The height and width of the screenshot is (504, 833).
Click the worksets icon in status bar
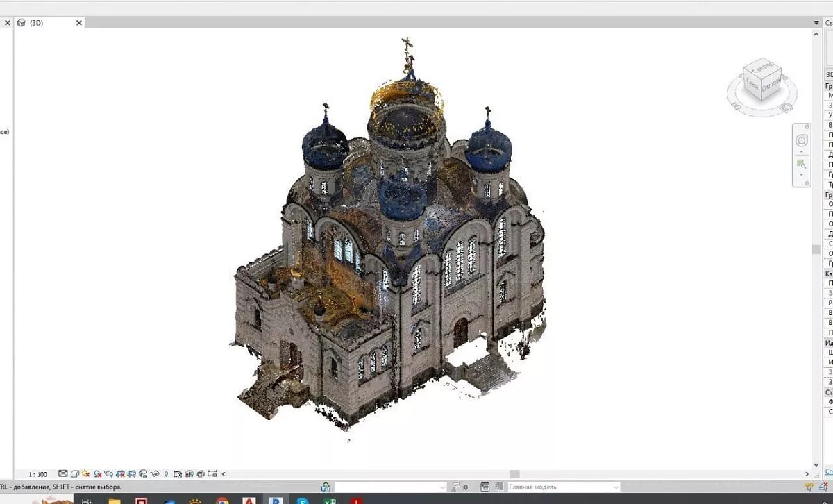tap(326, 487)
